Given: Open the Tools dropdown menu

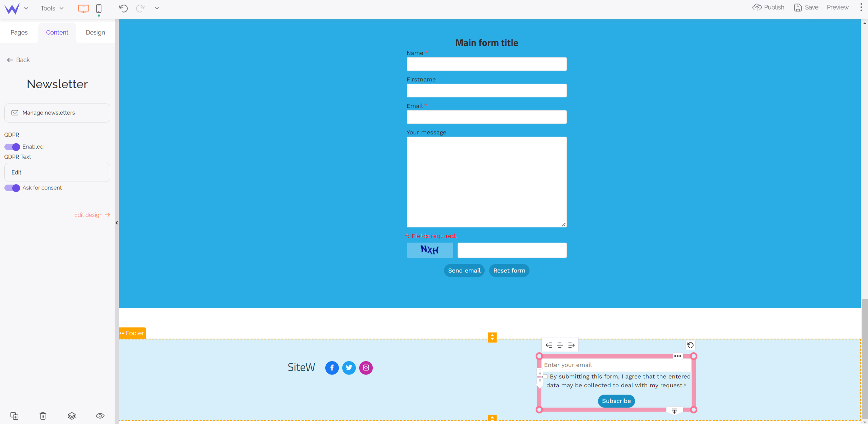Looking at the screenshot, I should 52,8.
